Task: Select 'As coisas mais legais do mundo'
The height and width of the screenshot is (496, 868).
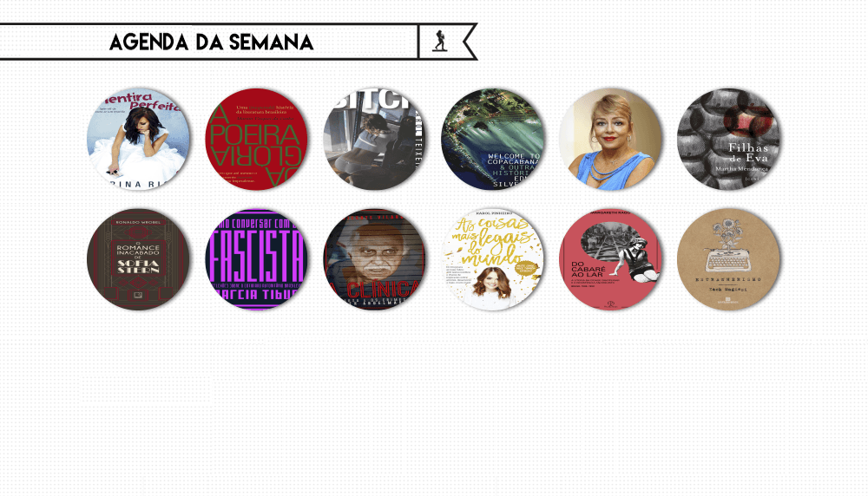Action: (x=493, y=258)
